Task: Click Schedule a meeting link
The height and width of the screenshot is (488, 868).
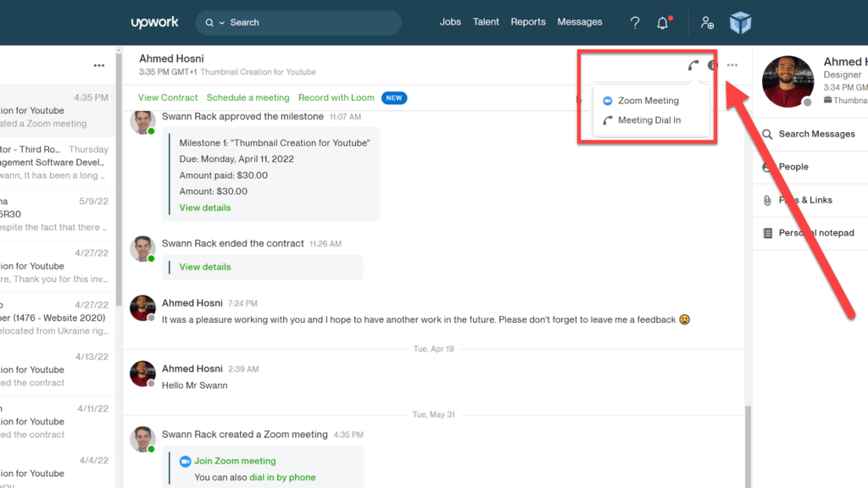Action: coord(248,97)
